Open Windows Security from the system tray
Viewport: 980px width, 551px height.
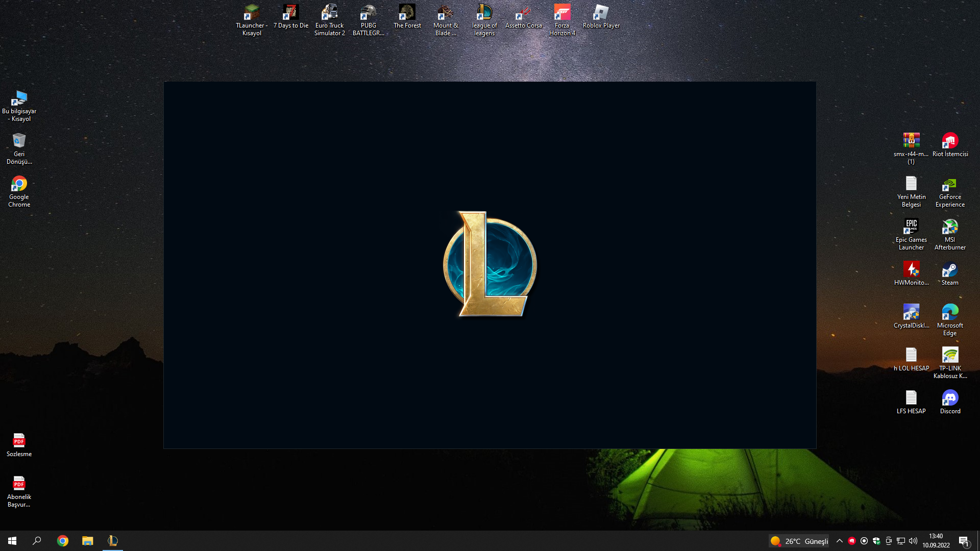click(x=877, y=541)
